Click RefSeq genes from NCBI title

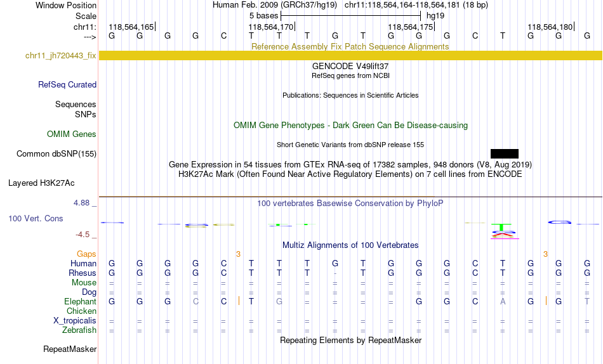(x=350, y=75)
